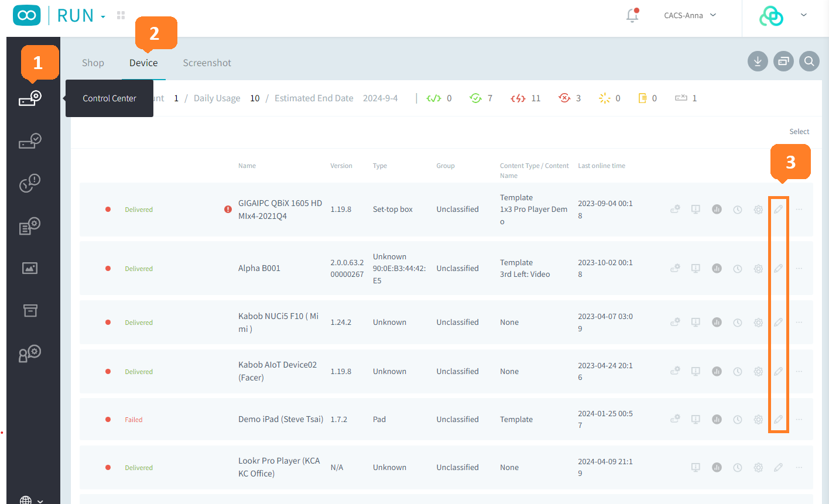
Task: Click '3rd Left: Video' content name
Action: click(x=525, y=274)
